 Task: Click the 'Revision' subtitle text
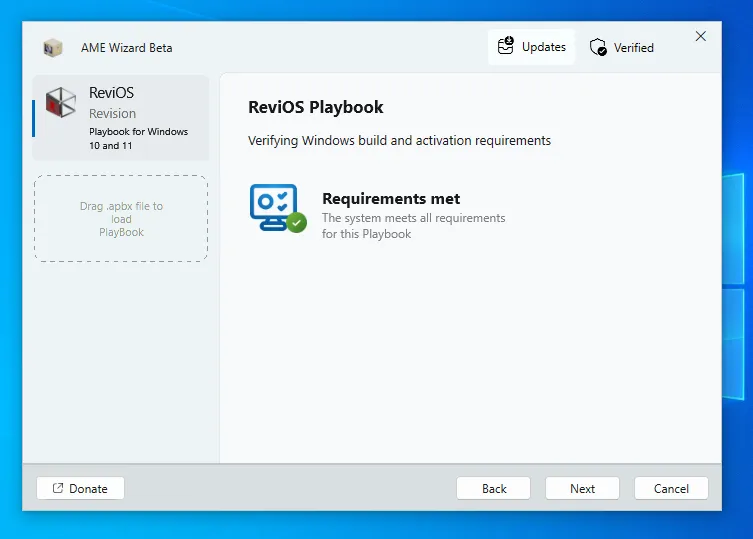[112, 113]
